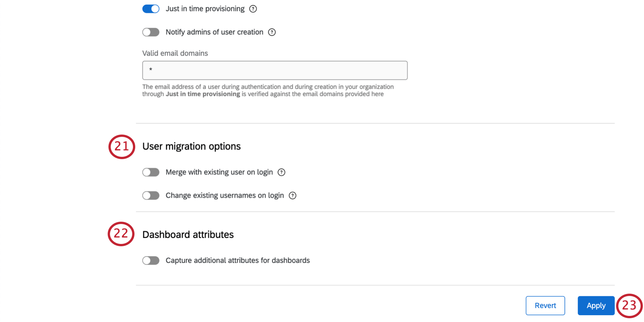
Task: Click the red circled 21 annotation marker
Action: pos(122,147)
